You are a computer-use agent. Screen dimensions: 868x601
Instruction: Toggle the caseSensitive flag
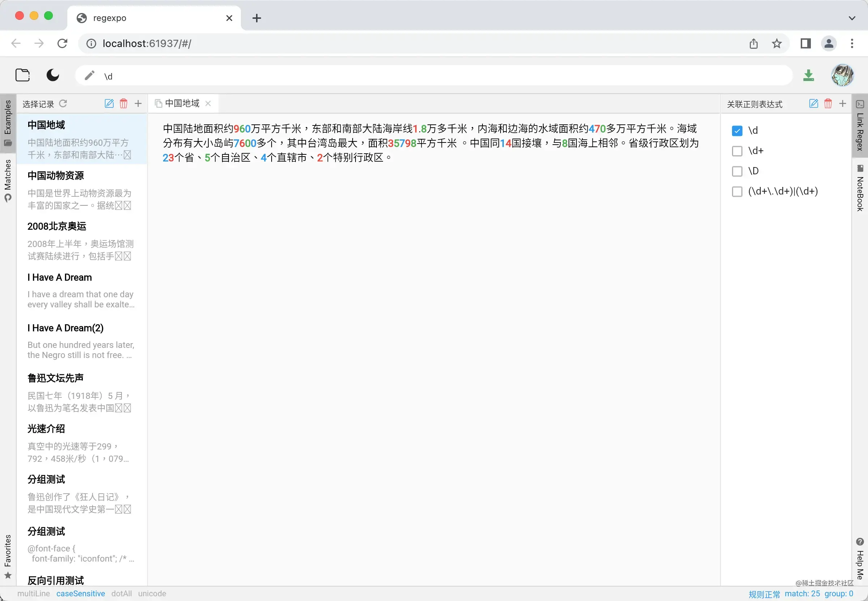81,593
